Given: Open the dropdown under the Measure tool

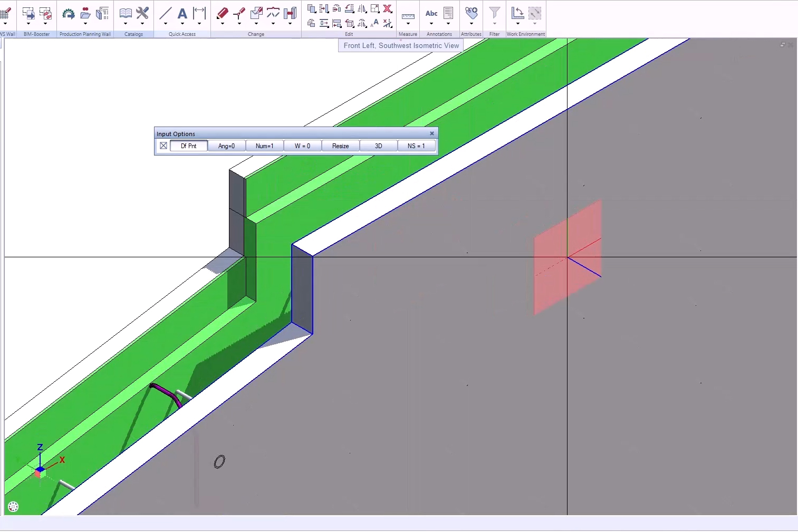Looking at the screenshot, I should pyautogui.click(x=408, y=25).
